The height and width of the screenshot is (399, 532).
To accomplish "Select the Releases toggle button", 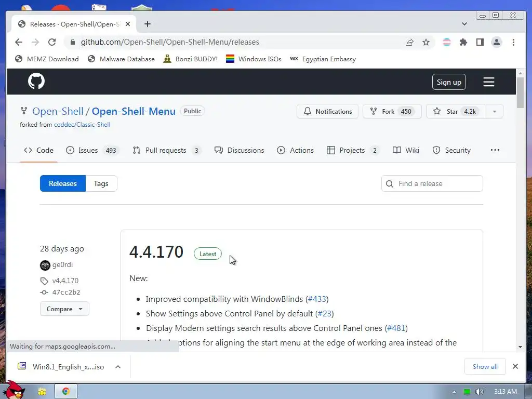I will coord(63,183).
